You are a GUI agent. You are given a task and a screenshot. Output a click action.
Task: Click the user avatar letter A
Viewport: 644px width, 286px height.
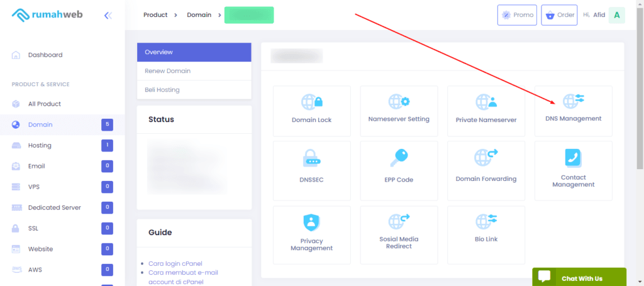pos(616,15)
